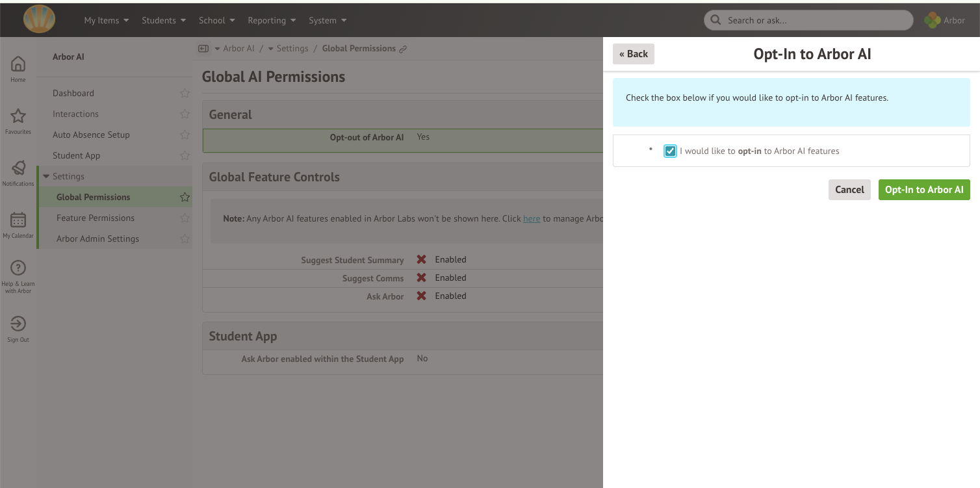Open the My Items dropdown menu
The height and width of the screenshot is (488, 980).
(106, 20)
